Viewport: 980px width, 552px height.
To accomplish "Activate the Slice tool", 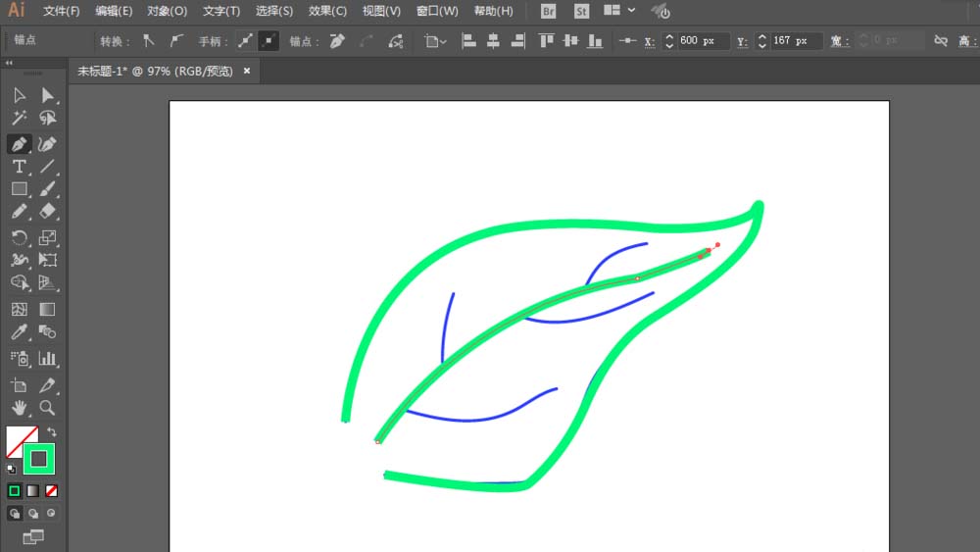I will pos(47,385).
